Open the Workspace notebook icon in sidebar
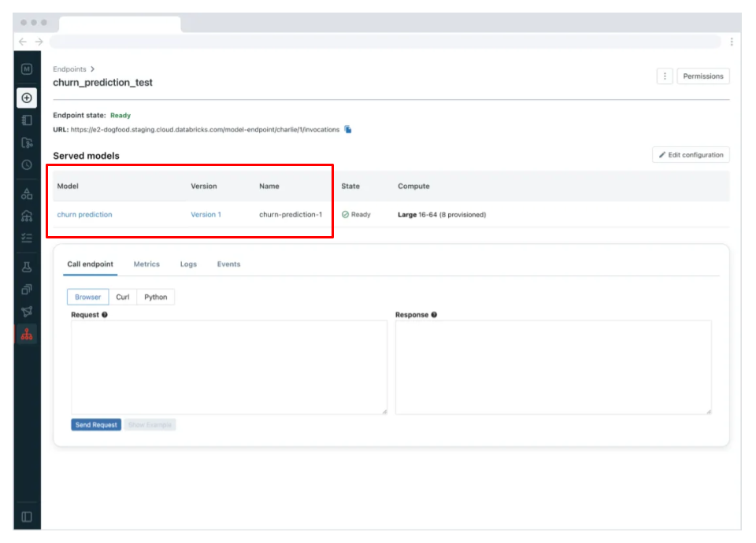The width and height of the screenshot is (756, 543). point(27,120)
